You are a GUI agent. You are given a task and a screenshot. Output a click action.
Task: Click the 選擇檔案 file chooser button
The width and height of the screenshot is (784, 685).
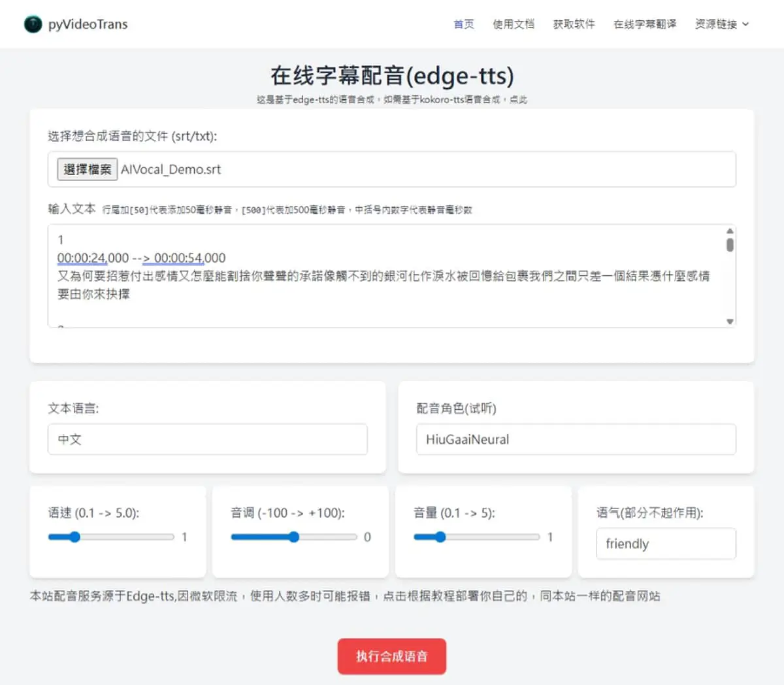pos(88,169)
